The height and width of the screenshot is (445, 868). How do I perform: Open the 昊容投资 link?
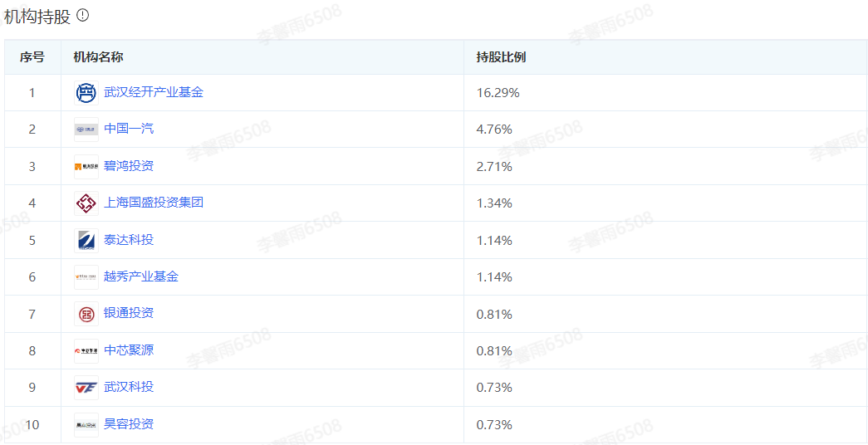(129, 424)
